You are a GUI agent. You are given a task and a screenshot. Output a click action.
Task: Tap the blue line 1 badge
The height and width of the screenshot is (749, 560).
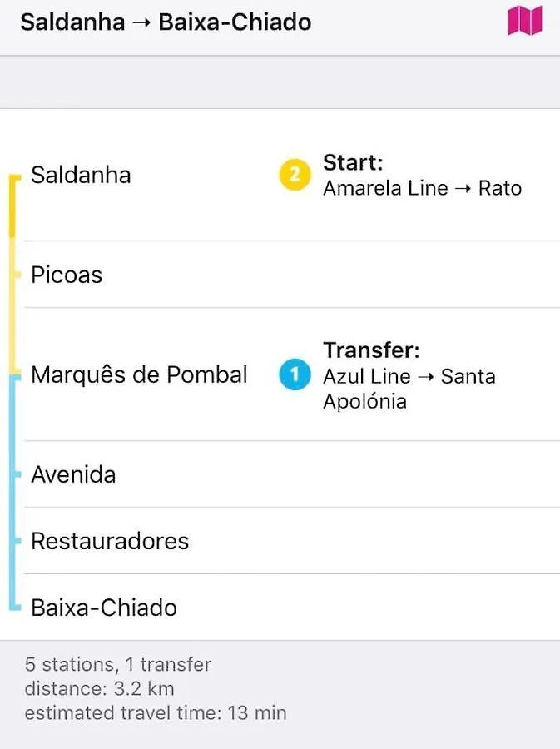pyautogui.click(x=295, y=374)
